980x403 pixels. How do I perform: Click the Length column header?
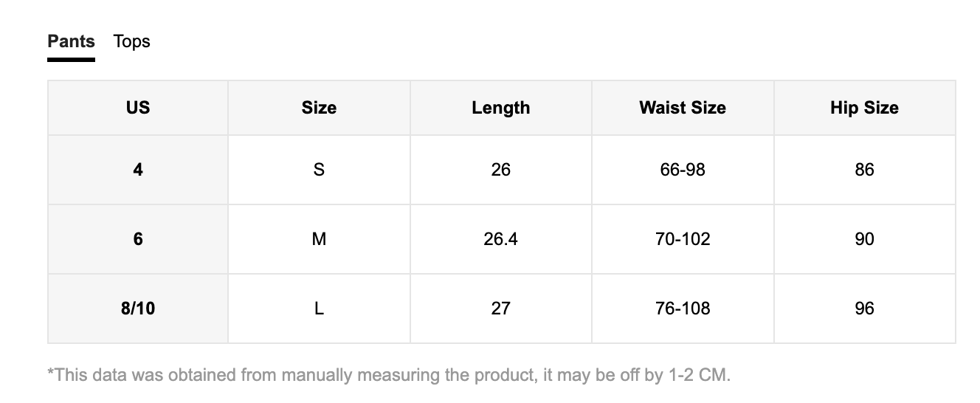tap(500, 108)
